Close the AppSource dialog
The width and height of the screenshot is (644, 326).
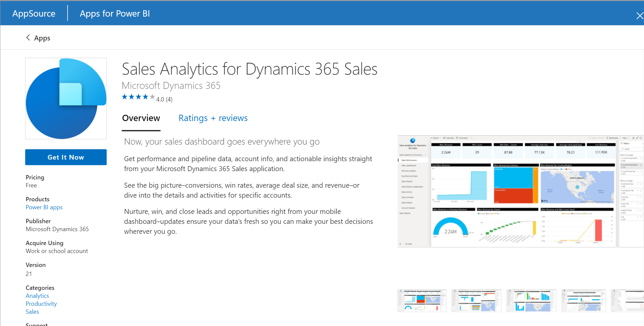(x=639, y=16)
